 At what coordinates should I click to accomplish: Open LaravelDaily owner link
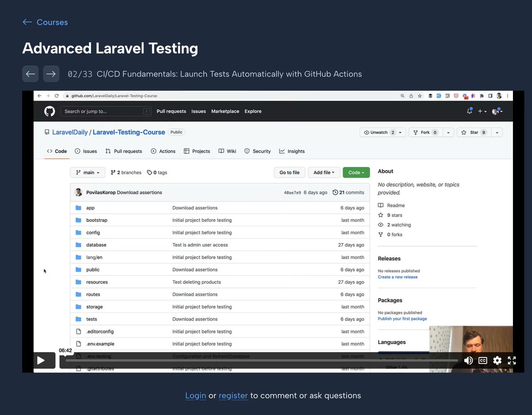(70, 132)
